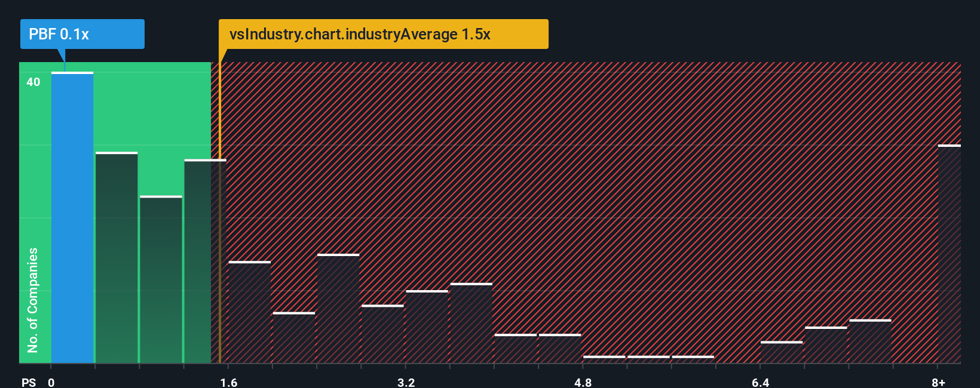Select the tallest bar between 1.6 and 3.2

coord(338,309)
